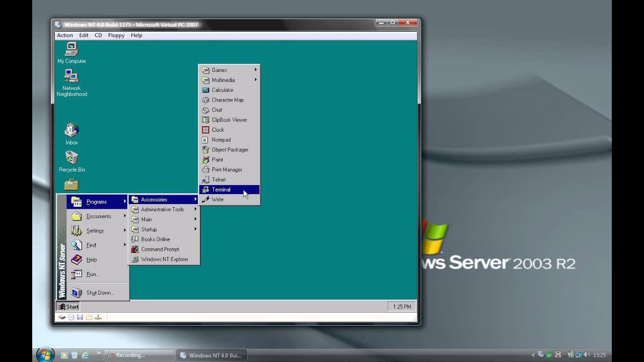This screenshot has height=362, width=644.
Task: Click the Windows NT 4.0 taskbar button
Action: 211,355
